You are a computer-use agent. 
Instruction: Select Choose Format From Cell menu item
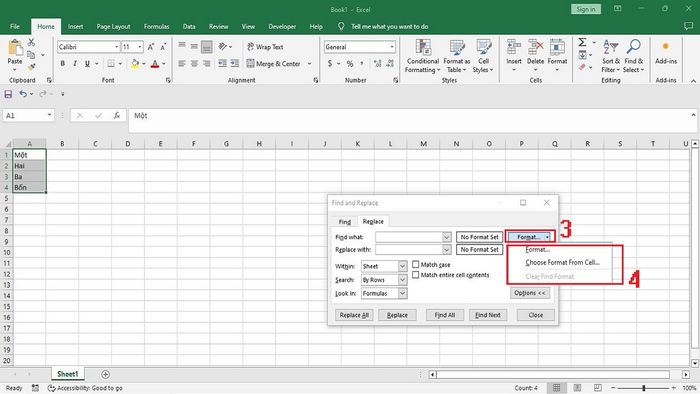click(x=562, y=262)
